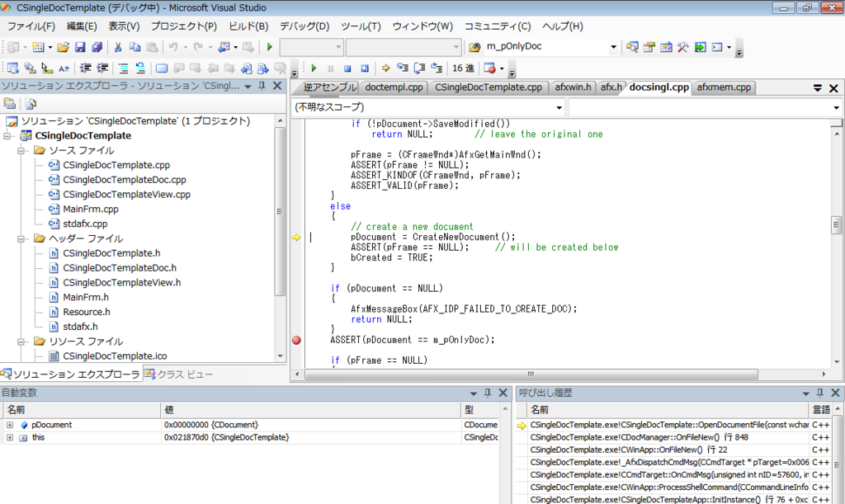Toggle the breakpoint on the ASSERT(pDocument == m_pOnlyDoc) line
Viewport: 845px width, 504px height.
(x=296, y=340)
